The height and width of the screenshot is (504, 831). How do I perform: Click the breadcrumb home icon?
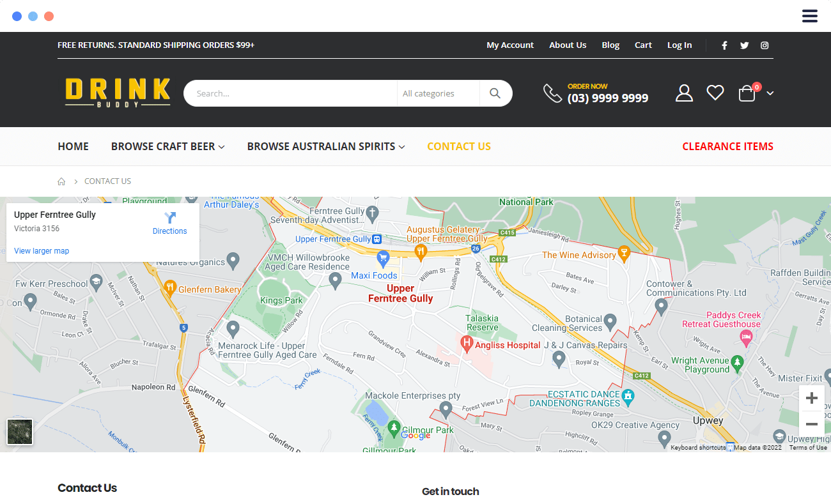[x=61, y=181]
